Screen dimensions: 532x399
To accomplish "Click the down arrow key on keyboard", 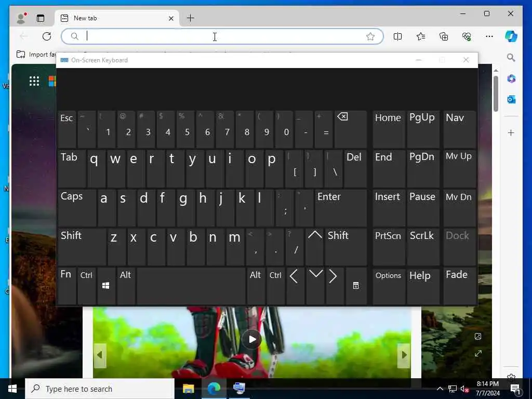I will pyautogui.click(x=315, y=286).
